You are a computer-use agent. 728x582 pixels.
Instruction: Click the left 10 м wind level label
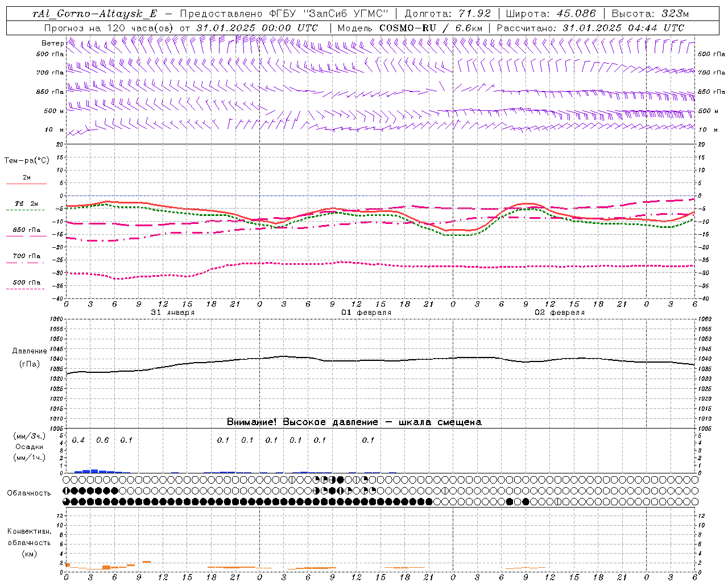pos(55,130)
